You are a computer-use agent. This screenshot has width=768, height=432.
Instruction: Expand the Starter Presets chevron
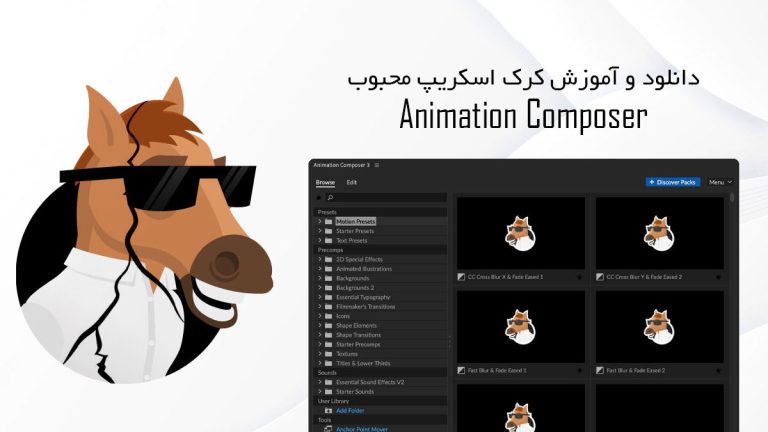pyautogui.click(x=320, y=231)
